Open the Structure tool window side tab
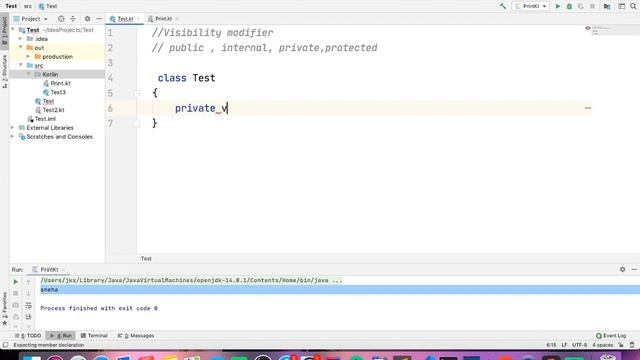The width and height of the screenshot is (640, 360). click(4, 72)
